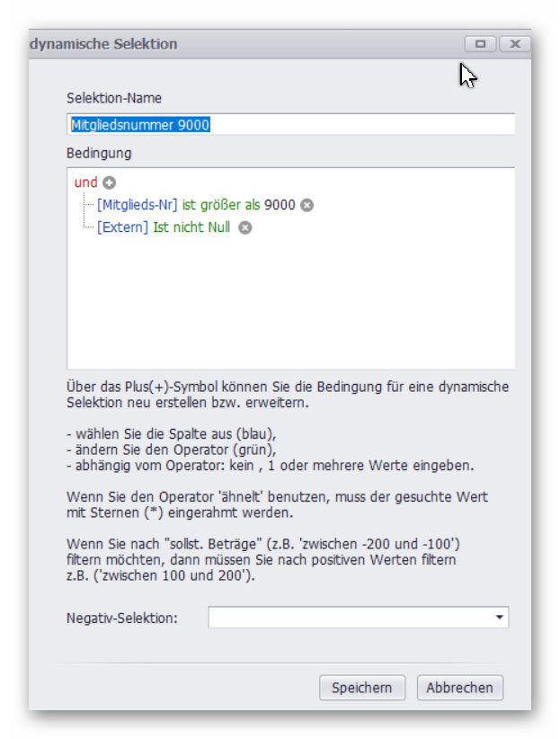Screen dimensions: 560x739
Task: Change the 'ist größer als' operator
Action: pos(221,205)
